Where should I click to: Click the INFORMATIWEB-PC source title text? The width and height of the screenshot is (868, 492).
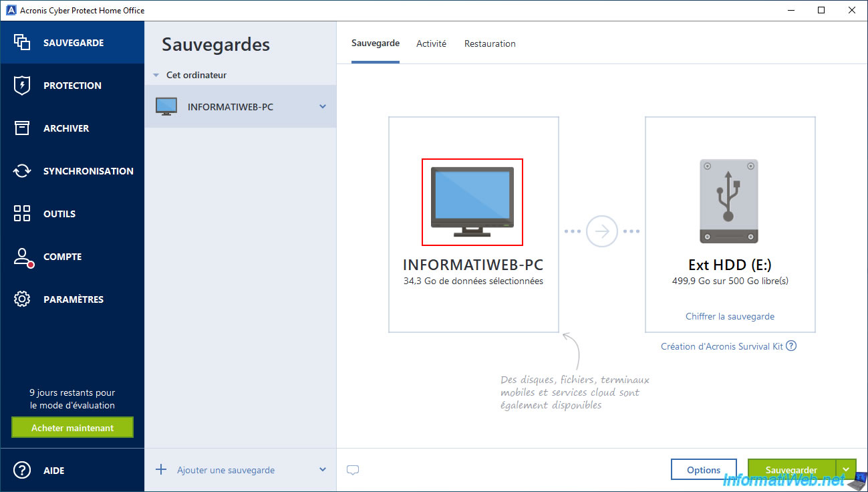coord(473,264)
